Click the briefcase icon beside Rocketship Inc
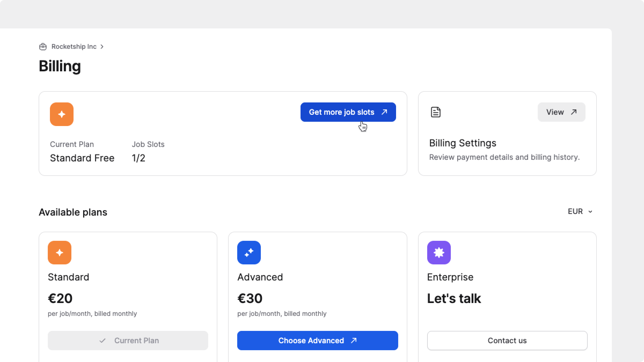Viewport: 644px width, 362px height. (43, 47)
